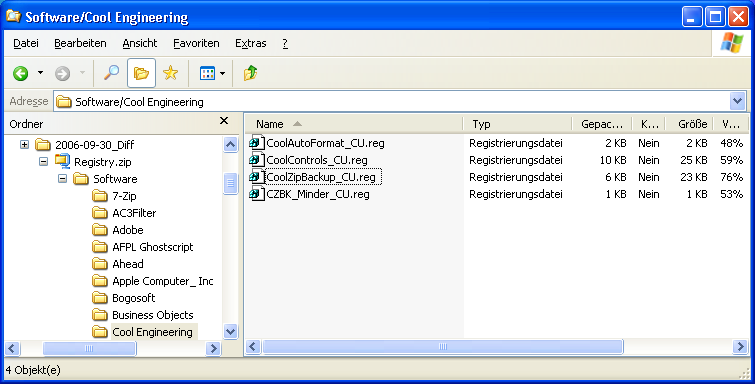Select the Ahead folder
Viewport: 755px width, 384px height.
[128, 264]
